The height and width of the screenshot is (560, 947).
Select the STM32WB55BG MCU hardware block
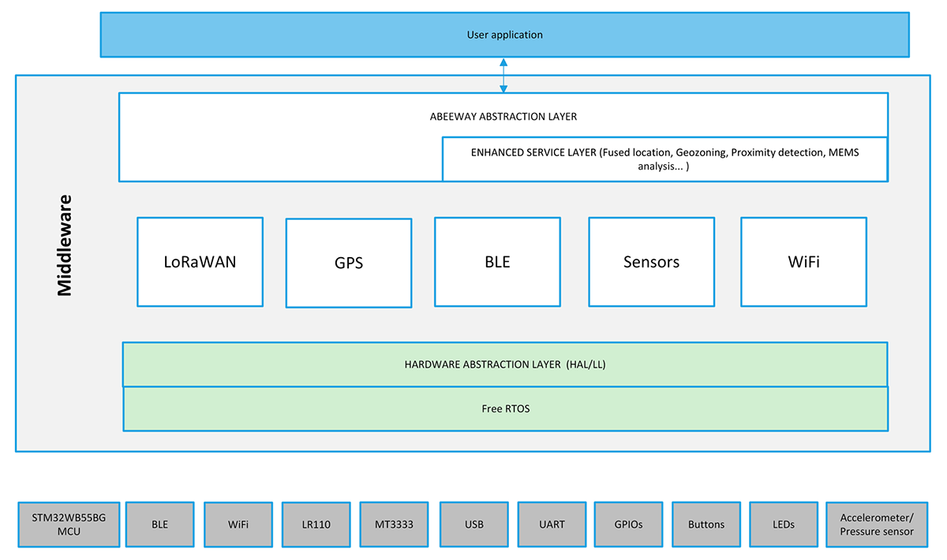68,524
